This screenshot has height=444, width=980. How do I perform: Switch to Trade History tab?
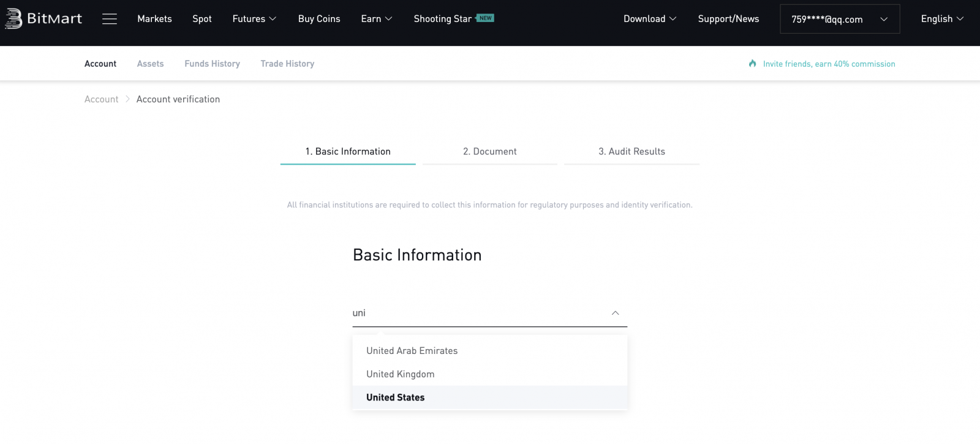click(x=287, y=64)
